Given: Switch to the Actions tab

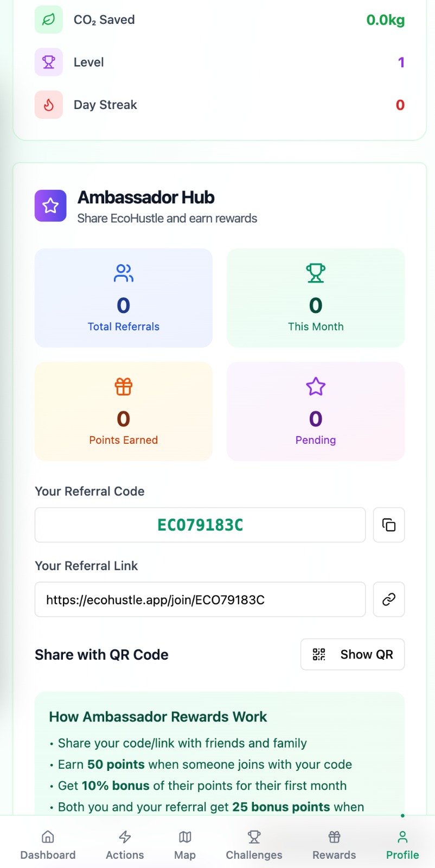Looking at the screenshot, I should pos(125,845).
